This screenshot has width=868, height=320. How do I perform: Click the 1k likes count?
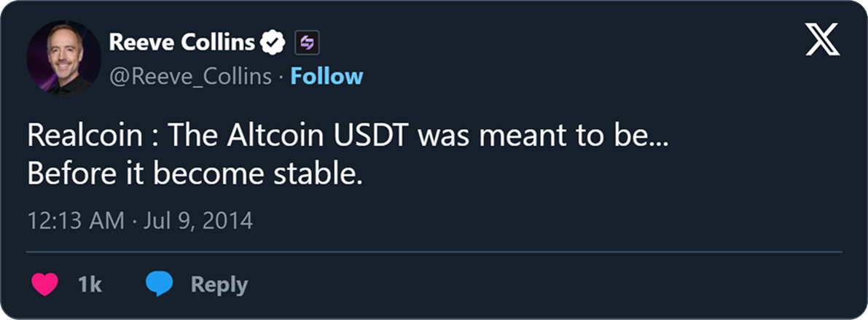pos(89,285)
